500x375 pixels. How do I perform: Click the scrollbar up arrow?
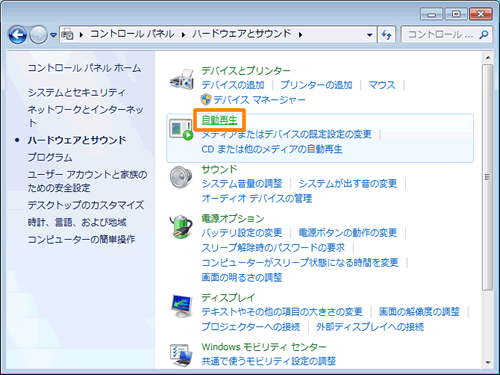[x=488, y=58]
